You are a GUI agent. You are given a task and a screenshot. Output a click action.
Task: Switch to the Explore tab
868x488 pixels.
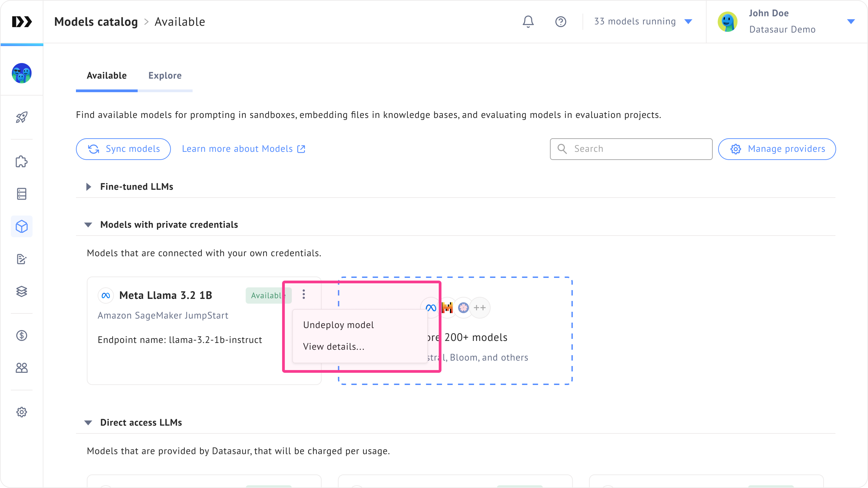tap(165, 76)
